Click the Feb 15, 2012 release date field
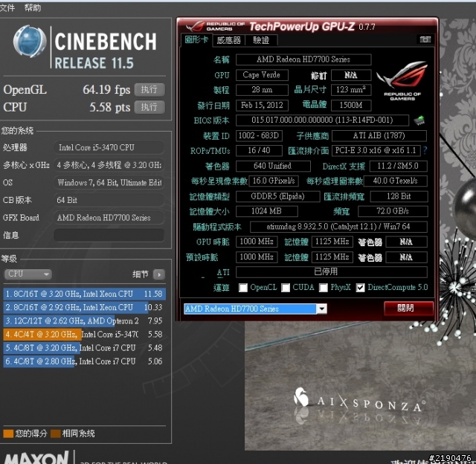 click(x=262, y=106)
